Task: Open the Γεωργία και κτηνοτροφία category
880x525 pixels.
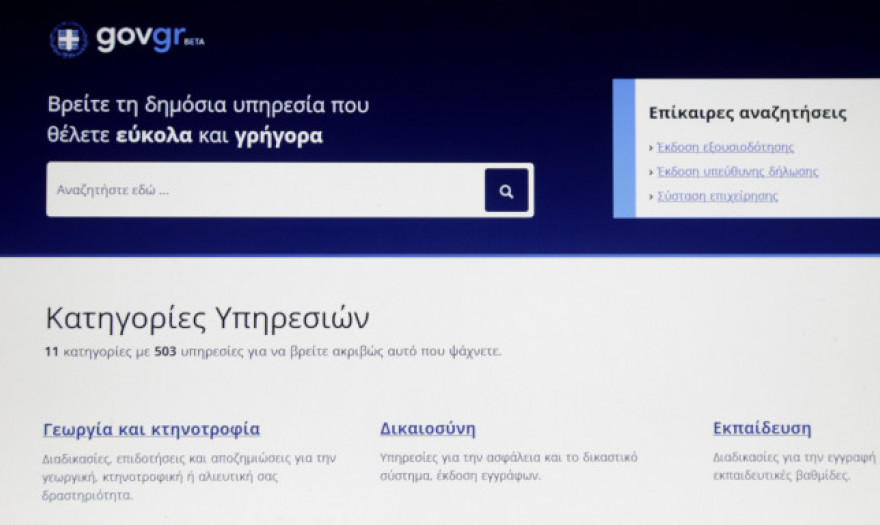Action: pos(152,429)
